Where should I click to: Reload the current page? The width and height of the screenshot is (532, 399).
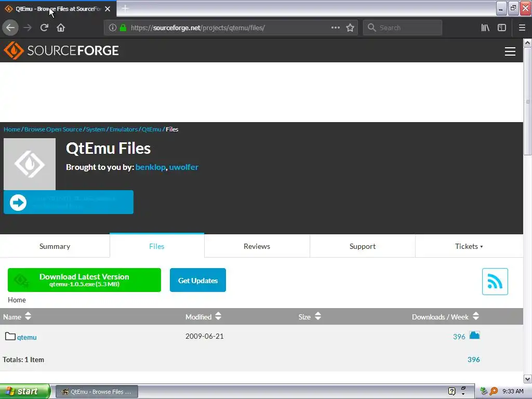point(45,28)
